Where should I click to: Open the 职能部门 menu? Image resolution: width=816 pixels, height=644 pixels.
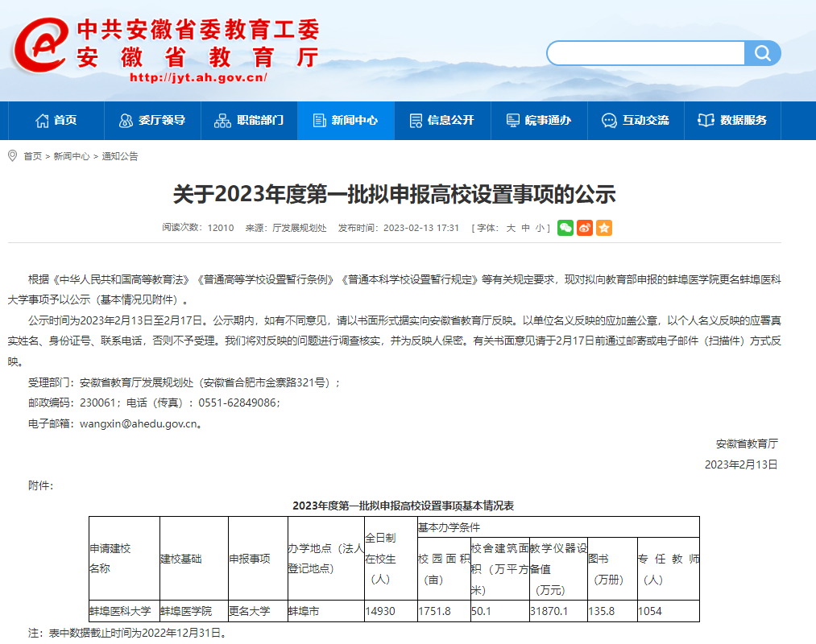click(249, 121)
